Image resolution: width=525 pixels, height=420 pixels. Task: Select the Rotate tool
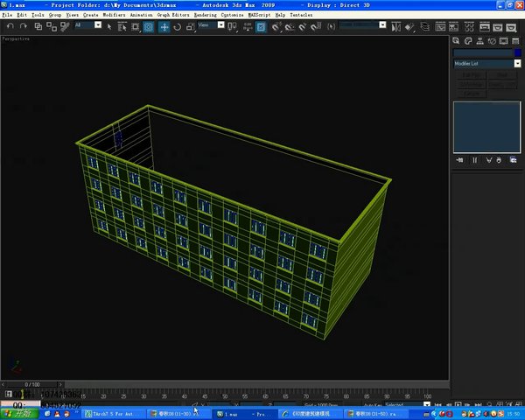(177, 27)
